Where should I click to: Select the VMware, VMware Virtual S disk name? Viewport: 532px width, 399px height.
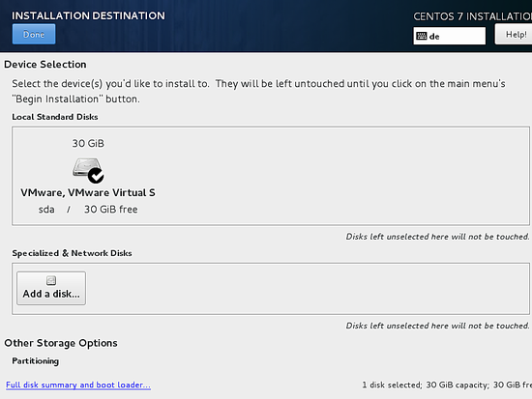click(88, 192)
